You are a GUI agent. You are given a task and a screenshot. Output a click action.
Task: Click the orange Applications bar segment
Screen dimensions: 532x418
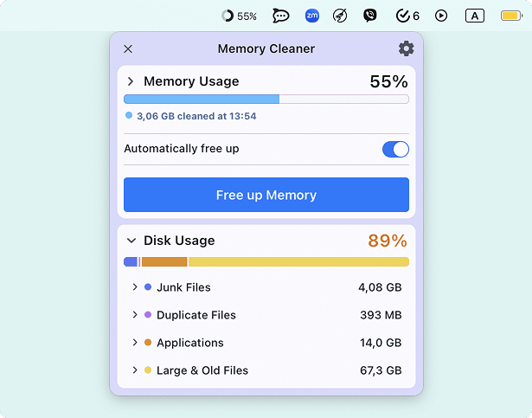pyautogui.click(x=164, y=262)
